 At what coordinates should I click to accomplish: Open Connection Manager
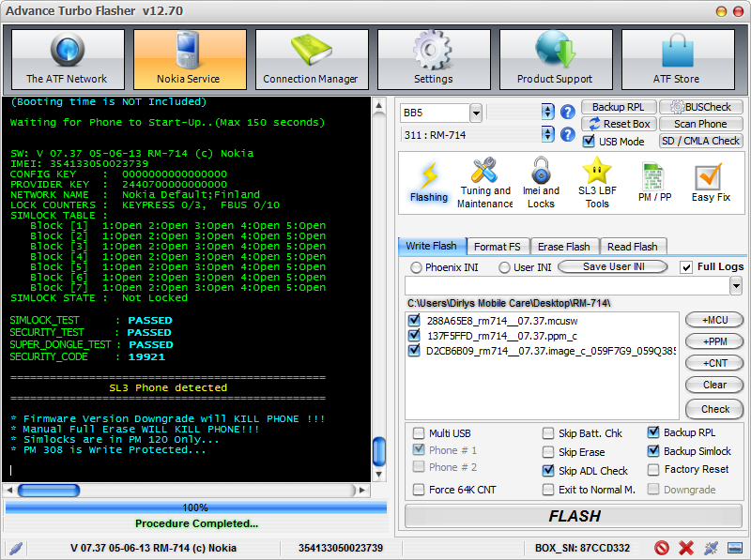(x=312, y=59)
